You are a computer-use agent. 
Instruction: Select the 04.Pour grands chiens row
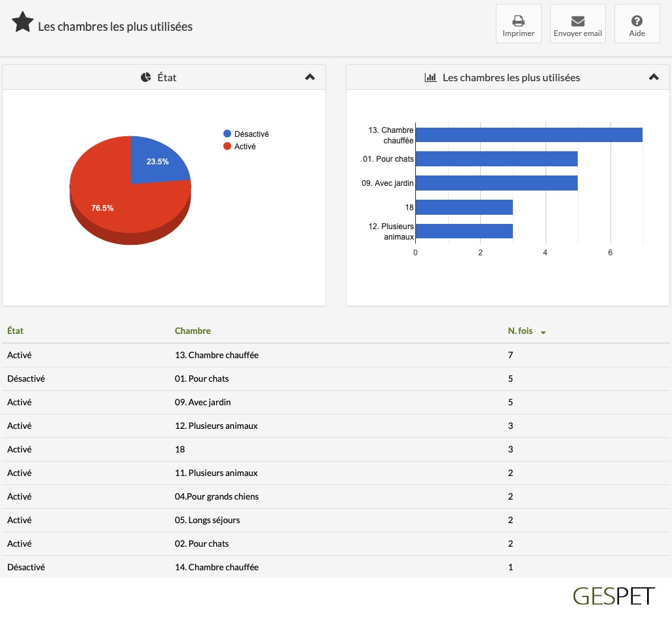click(x=336, y=496)
